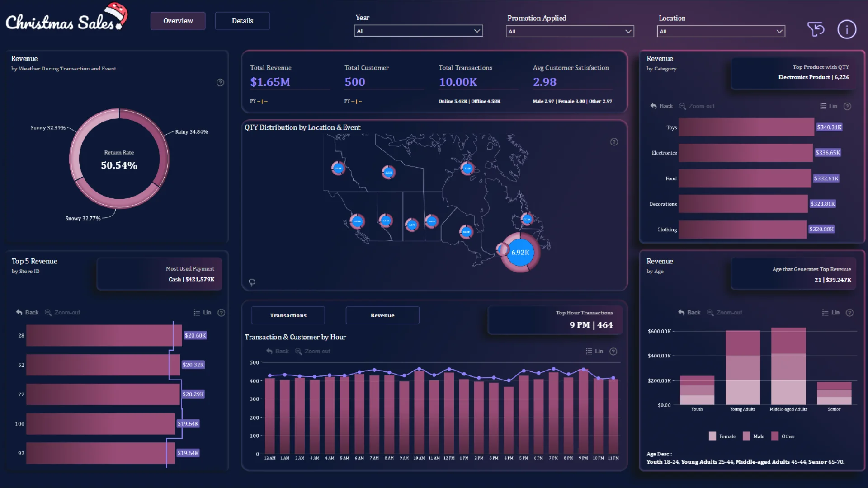Screen dimensions: 868x488
Task: Open the Promotion Applied dropdown
Action: click(570, 31)
